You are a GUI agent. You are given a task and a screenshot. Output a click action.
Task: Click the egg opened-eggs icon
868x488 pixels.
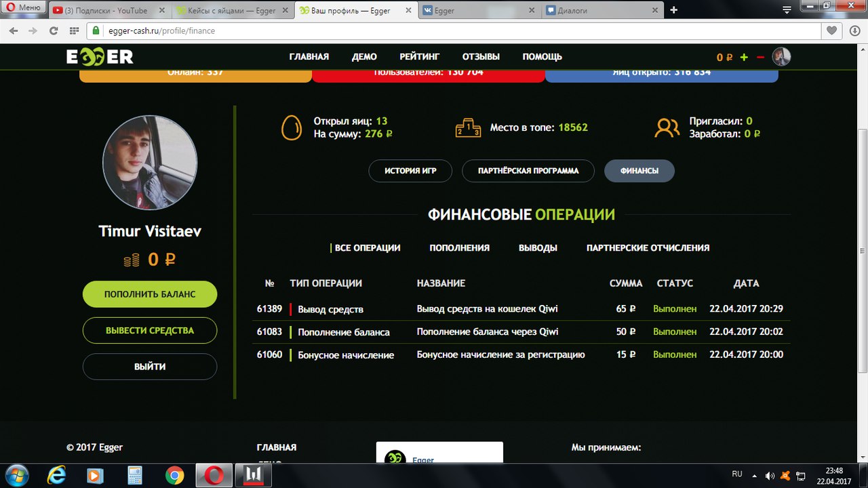pos(292,127)
